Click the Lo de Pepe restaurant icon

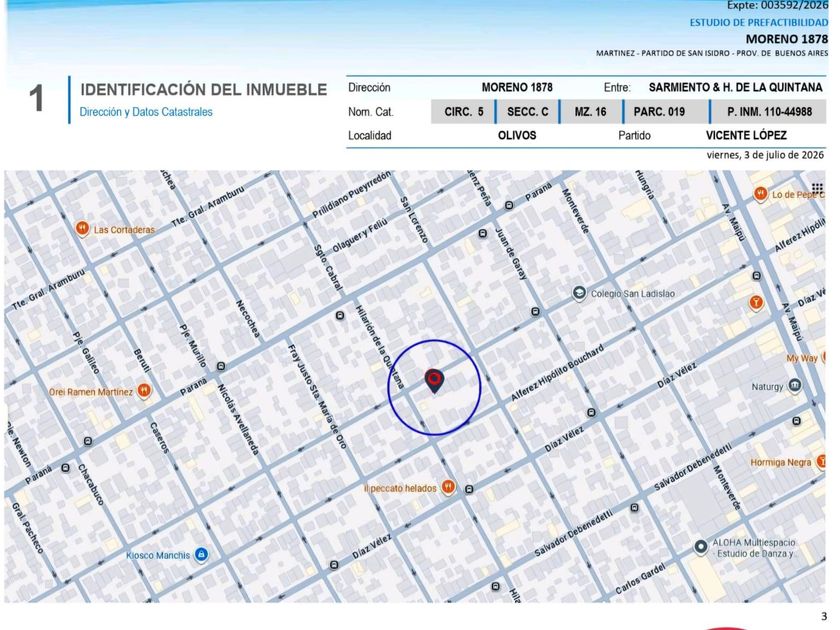coord(760,194)
